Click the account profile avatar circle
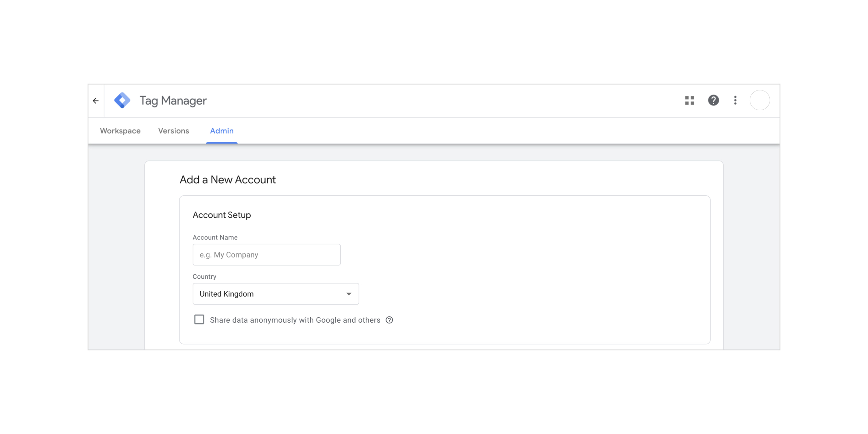The height and width of the screenshot is (434, 868). pyautogui.click(x=759, y=101)
